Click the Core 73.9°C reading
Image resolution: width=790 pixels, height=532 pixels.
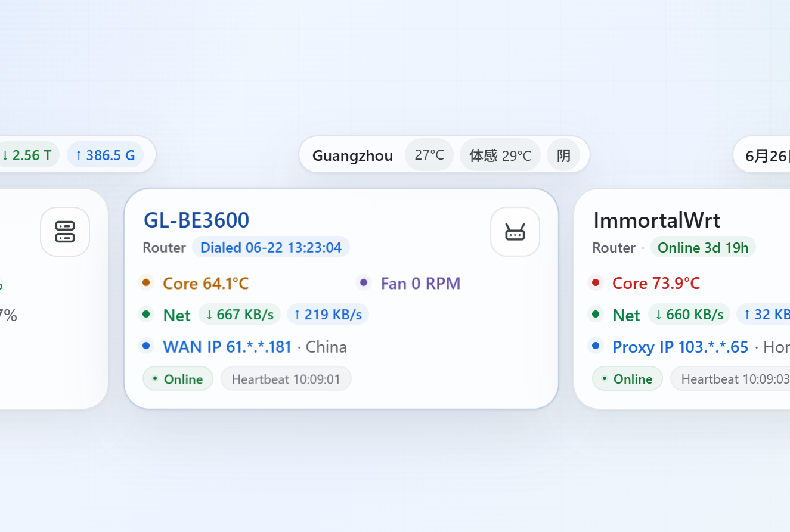coord(656,283)
